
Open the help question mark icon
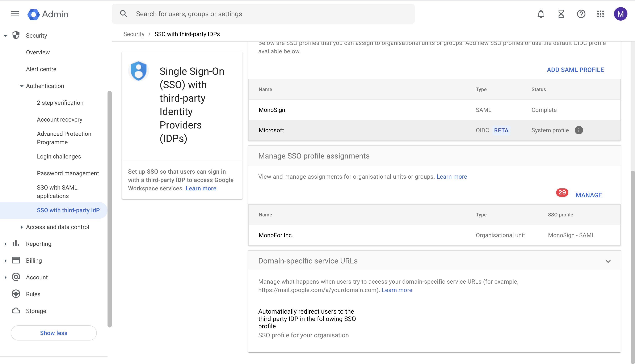581,14
